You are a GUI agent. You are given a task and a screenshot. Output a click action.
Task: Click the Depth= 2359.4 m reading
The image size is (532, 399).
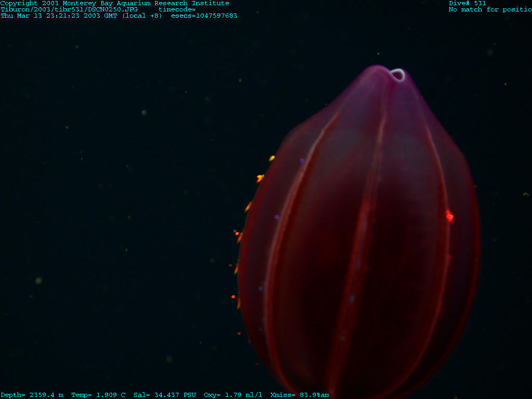pyautogui.click(x=32, y=395)
